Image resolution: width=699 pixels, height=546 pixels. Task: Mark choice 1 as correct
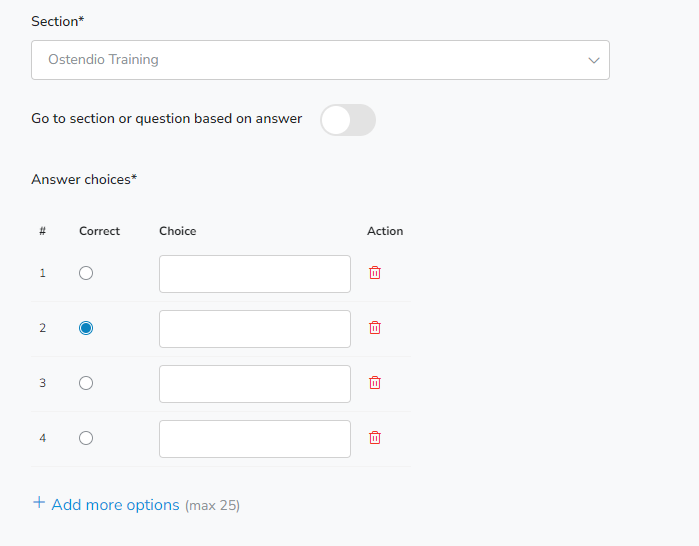[86, 273]
